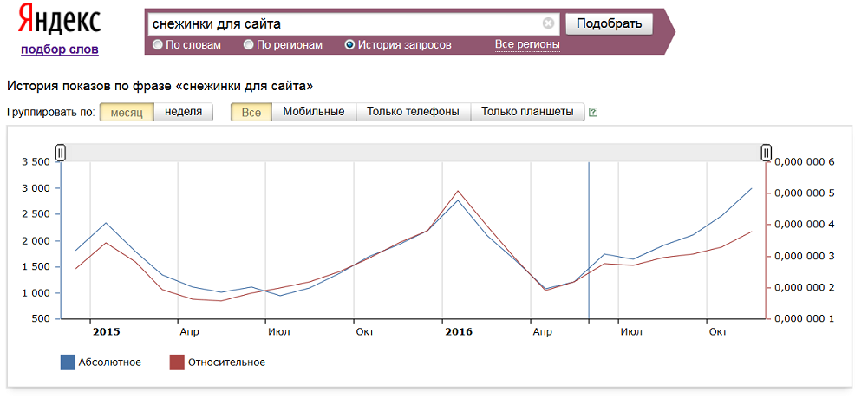The height and width of the screenshot is (399, 868).
Task: Click the 0,000 000 6 right axis value
Action: point(803,162)
